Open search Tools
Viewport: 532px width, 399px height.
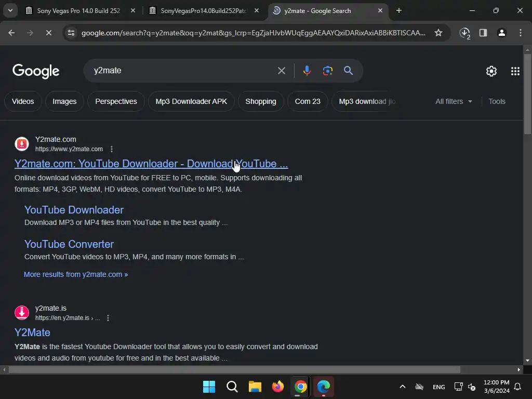(497, 101)
